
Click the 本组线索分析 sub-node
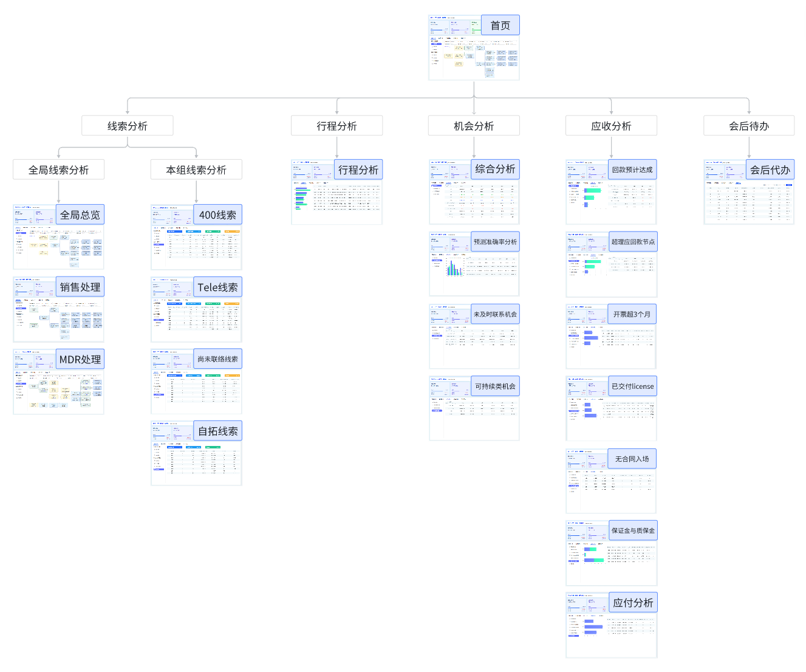196,170
